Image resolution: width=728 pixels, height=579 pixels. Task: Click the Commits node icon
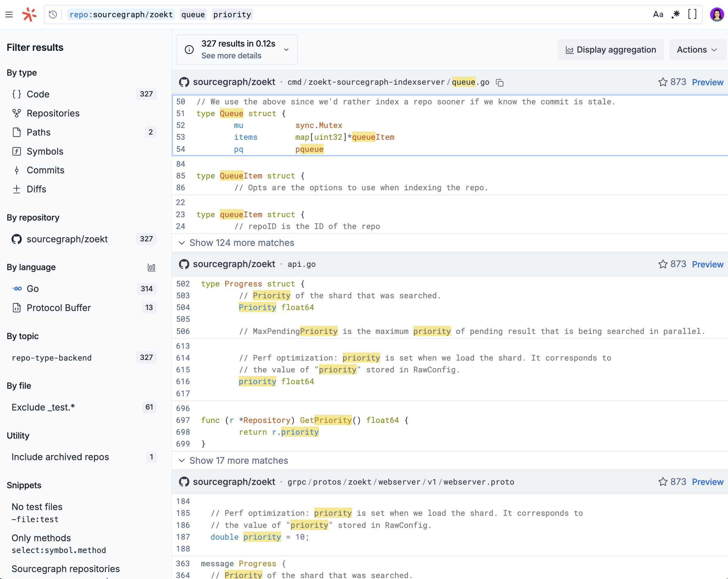tap(17, 170)
